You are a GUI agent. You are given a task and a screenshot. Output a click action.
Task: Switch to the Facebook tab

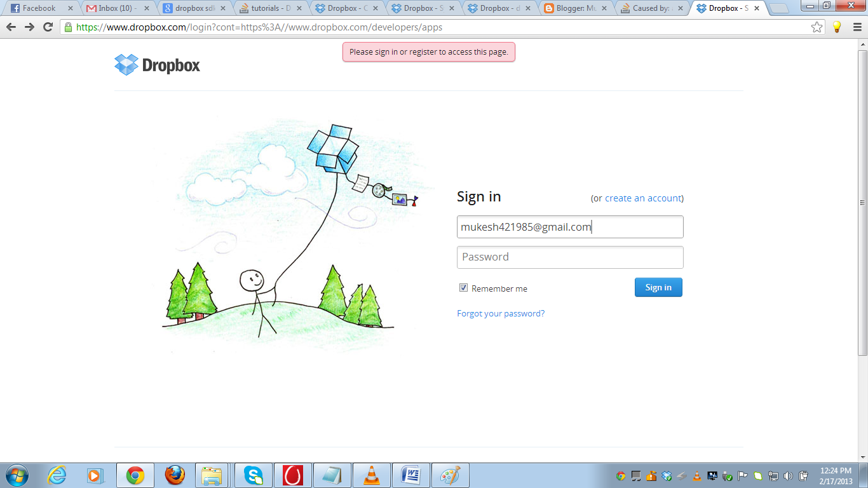pyautogui.click(x=38, y=8)
